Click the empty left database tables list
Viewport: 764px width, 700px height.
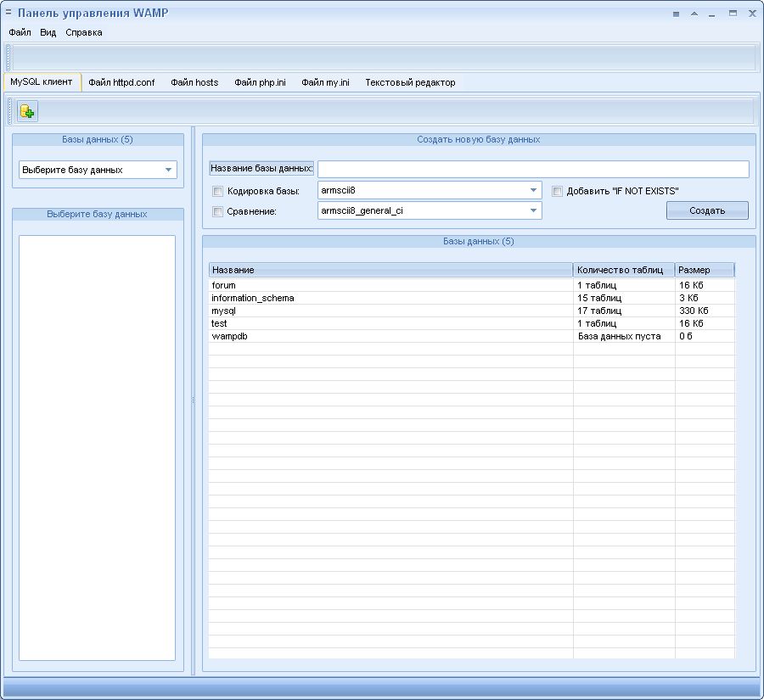tap(97, 448)
